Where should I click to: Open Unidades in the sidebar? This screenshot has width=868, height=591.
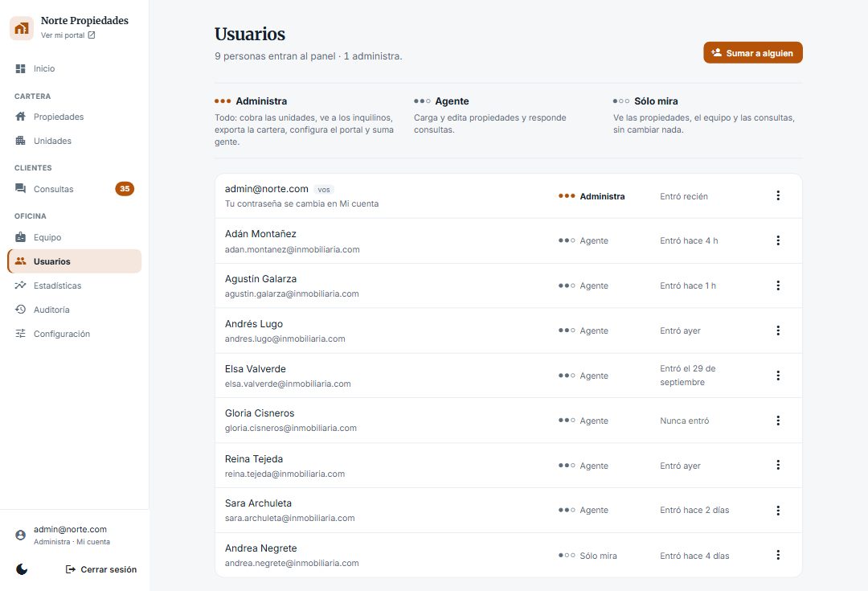click(x=74, y=141)
